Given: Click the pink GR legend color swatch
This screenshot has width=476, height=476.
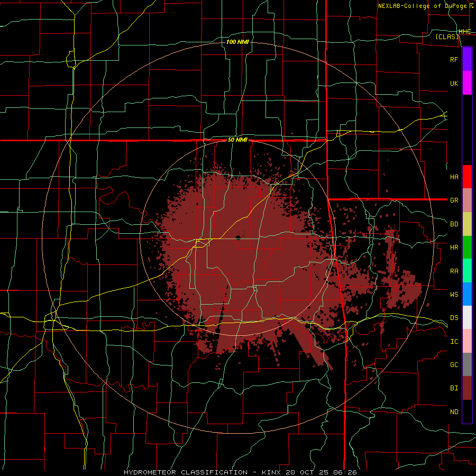Looking at the screenshot, I should 467,200.
